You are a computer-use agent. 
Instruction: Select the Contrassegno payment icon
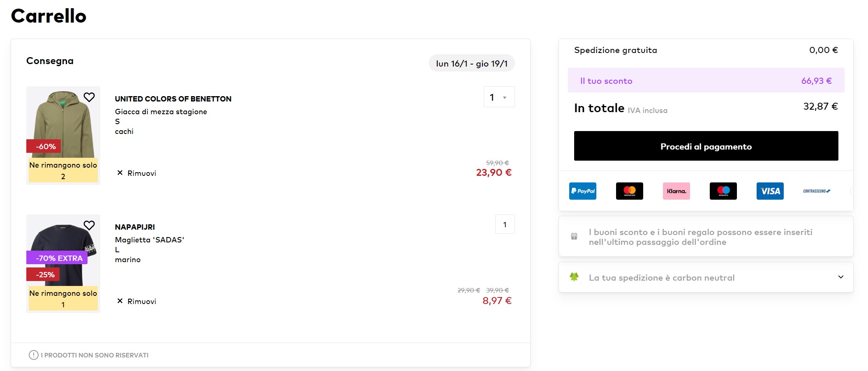tap(817, 191)
